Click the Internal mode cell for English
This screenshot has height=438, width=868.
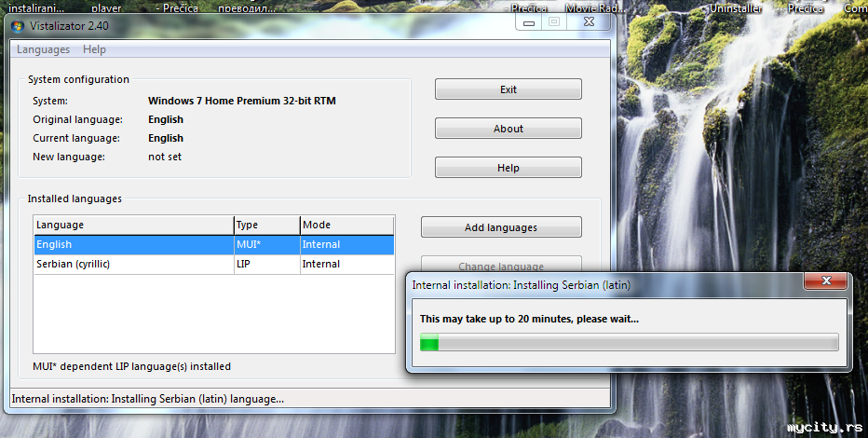point(347,245)
